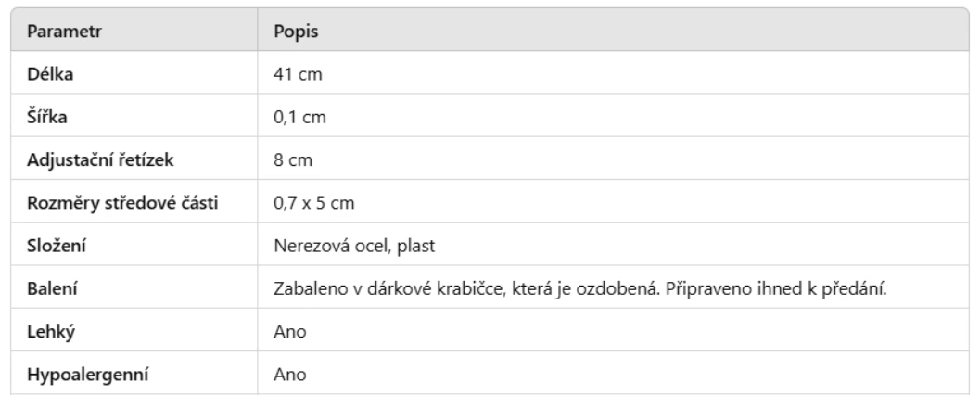The width and height of the screenshot is (980, 395).
Task: Select the Adjustační řetízek label
Action: click(101, 159)
